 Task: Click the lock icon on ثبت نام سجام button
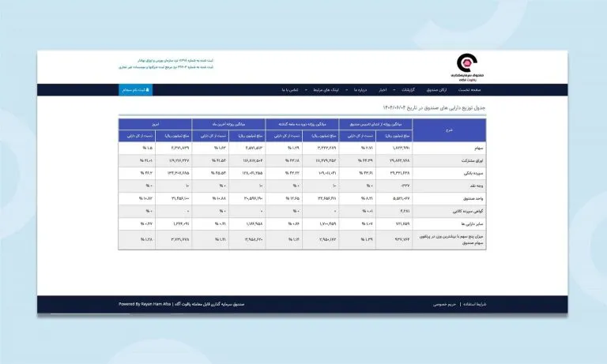(147, 90)
